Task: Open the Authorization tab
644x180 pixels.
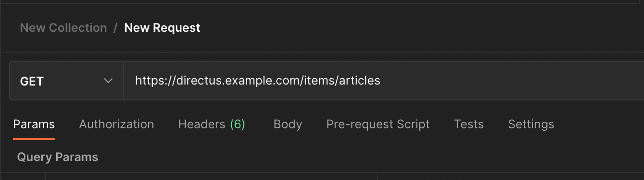Action: click(x=116, y=124)
